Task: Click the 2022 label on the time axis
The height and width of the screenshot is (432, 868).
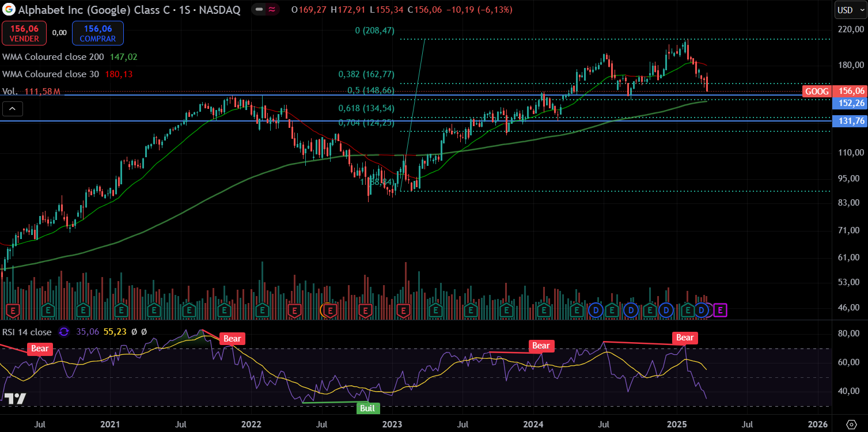Action: coord(251,425)
